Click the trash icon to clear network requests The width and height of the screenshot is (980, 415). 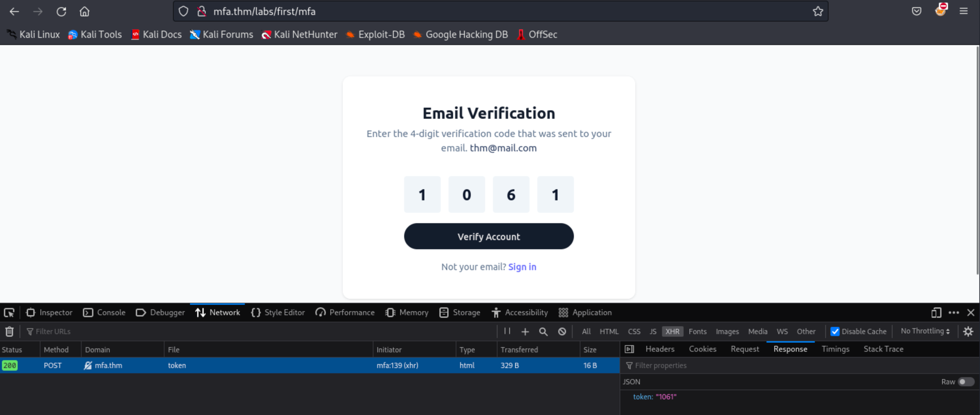[9, 331]
